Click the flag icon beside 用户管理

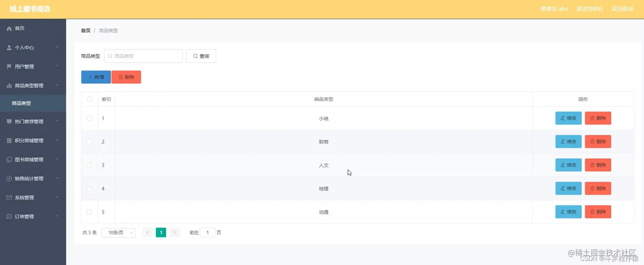[9, 66]
